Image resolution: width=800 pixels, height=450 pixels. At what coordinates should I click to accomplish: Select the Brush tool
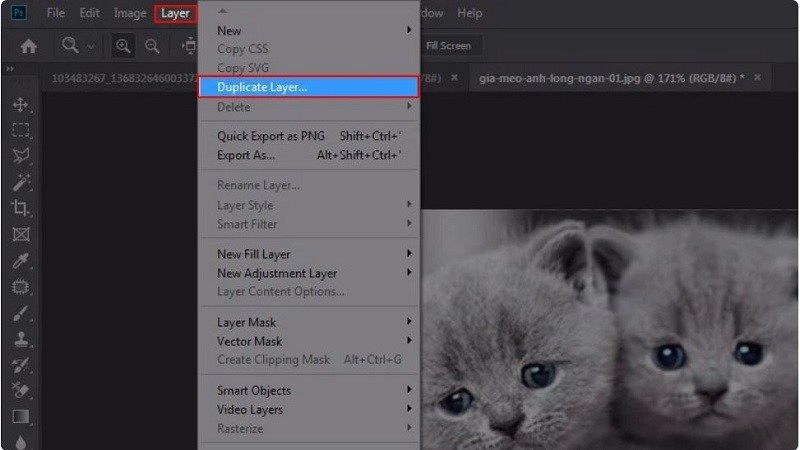[x=21, y=313]
